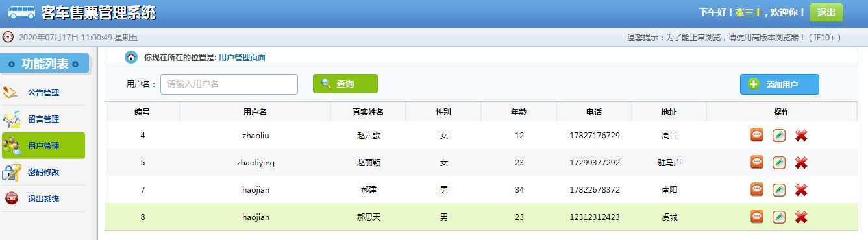Select real name cell 赵丽颖

coord(369,163)
